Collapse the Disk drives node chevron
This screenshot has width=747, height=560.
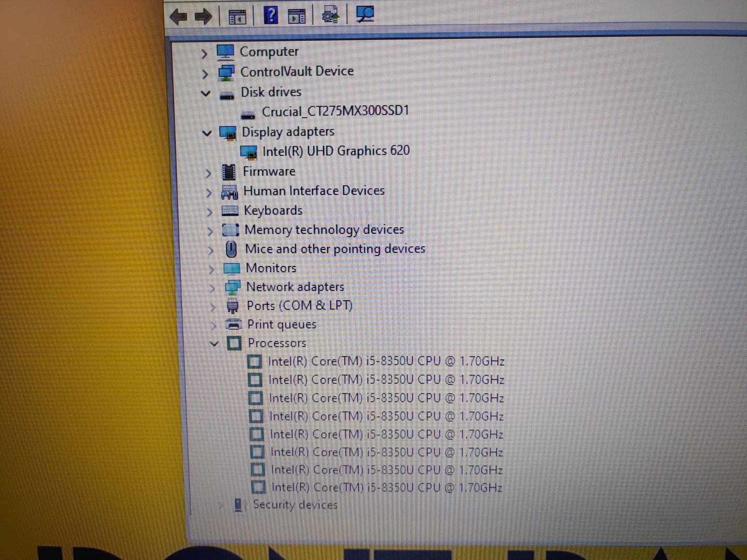pyautogui.click(x=206, y=94)
